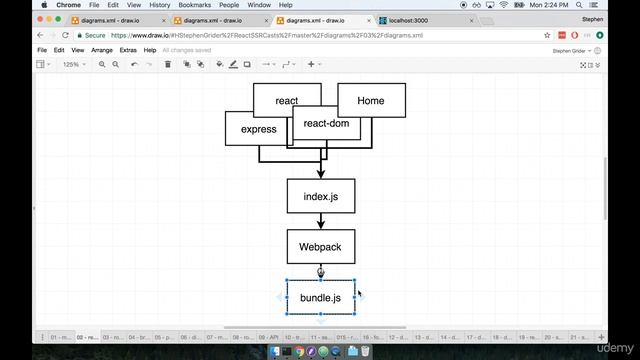Open the File menu in draw.io

tap(42, 50)
